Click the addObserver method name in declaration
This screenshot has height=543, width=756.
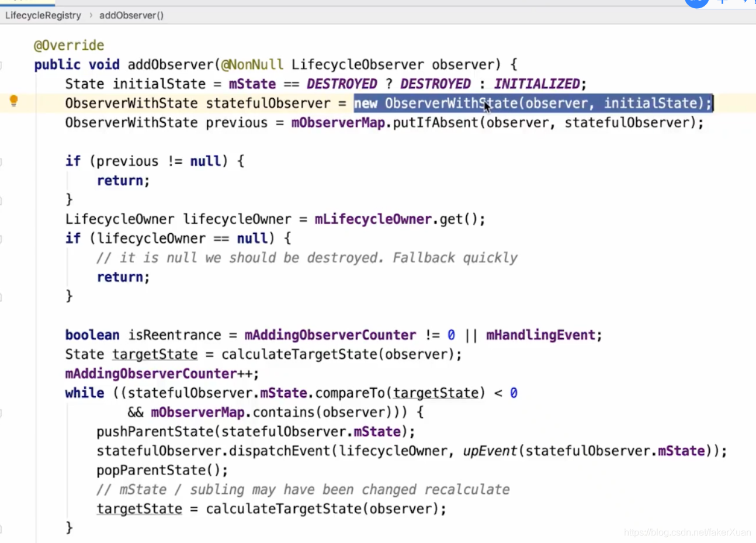coord(171,65)
